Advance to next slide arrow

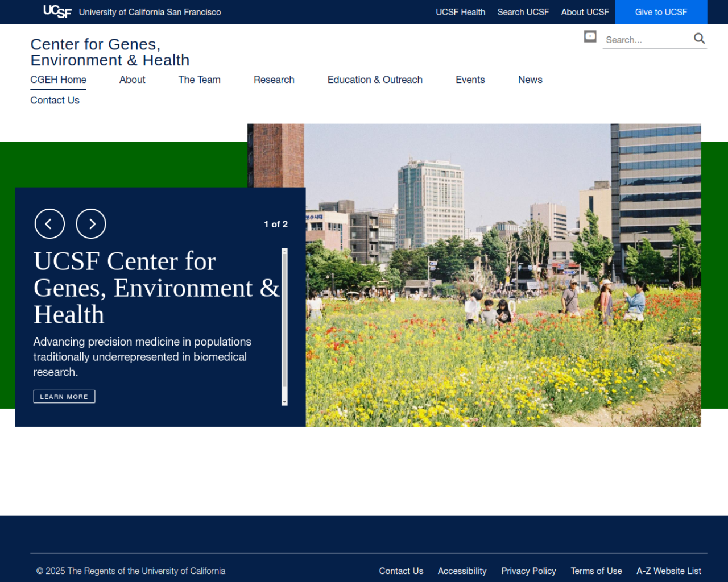coord(91,224)
